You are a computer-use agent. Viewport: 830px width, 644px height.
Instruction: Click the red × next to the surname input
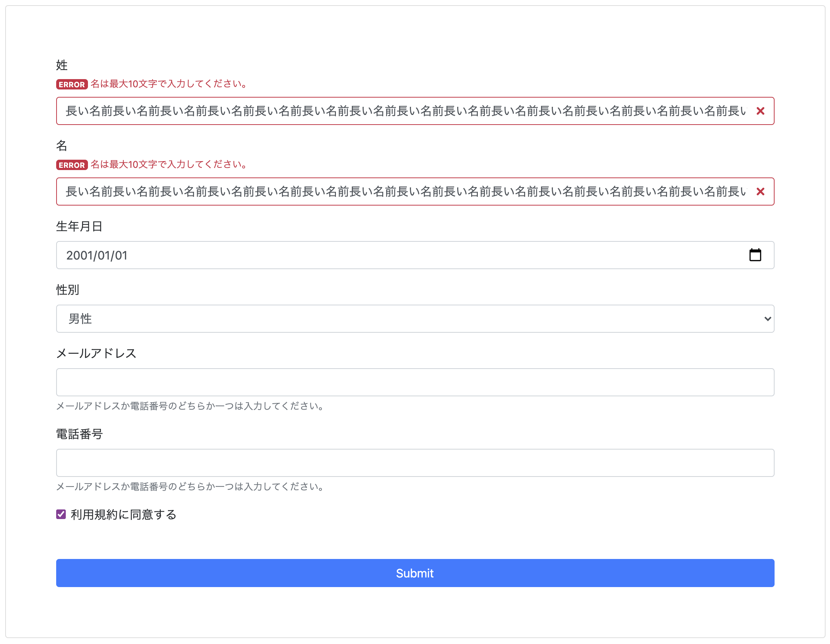pos(761,111)
